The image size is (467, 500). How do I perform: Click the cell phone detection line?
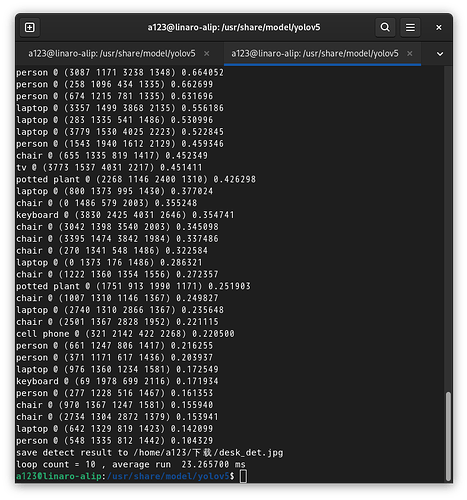tap(125, 334)
